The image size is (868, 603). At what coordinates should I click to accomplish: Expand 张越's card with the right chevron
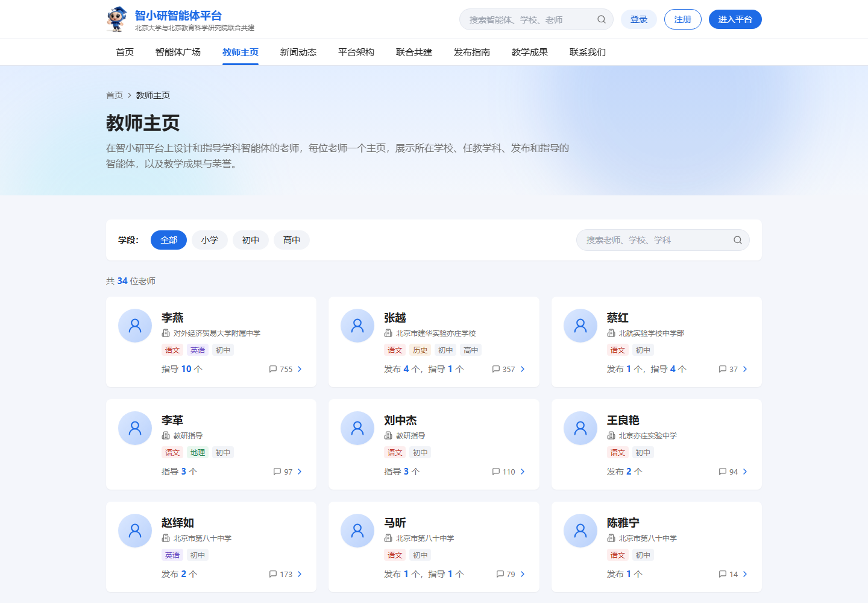[x=523, y=369]
